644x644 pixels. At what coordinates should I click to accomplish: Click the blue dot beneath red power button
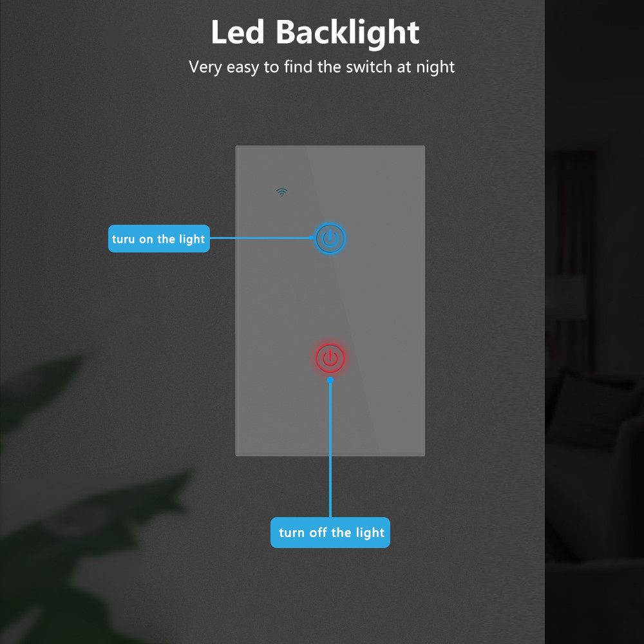pos(330,381)
